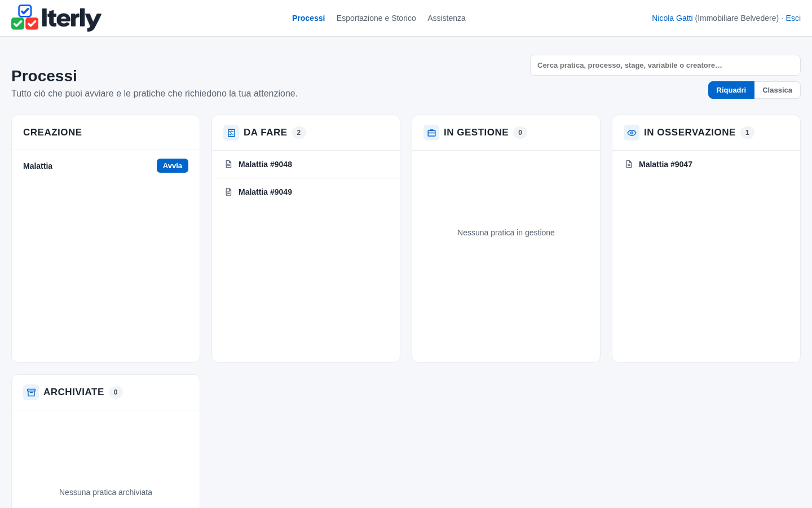Open Nicola Gatti profile link
This screenshot has height=508, width=812.
(672, 18)
